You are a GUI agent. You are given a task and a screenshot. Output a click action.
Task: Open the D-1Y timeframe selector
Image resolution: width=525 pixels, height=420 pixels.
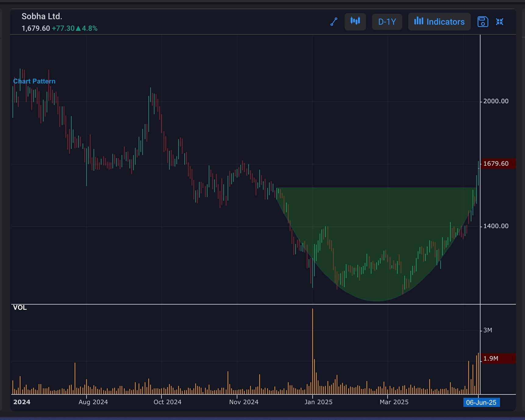[387, 22]
